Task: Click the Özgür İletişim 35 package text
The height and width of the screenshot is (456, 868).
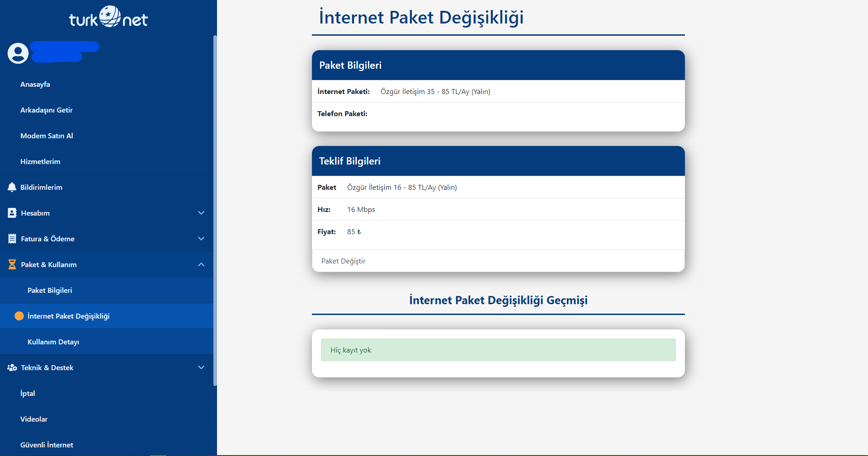Action: [435, 92]
